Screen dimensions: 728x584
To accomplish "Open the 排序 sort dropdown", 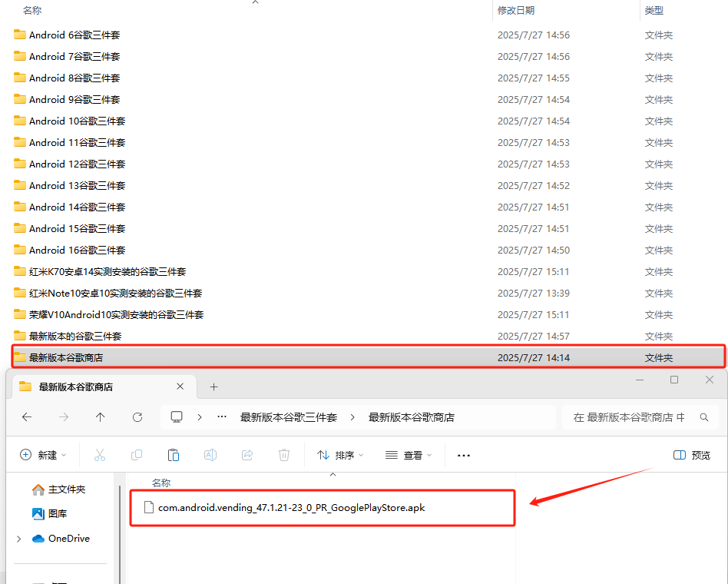I will pyautogui.click(x=341, y=455).
